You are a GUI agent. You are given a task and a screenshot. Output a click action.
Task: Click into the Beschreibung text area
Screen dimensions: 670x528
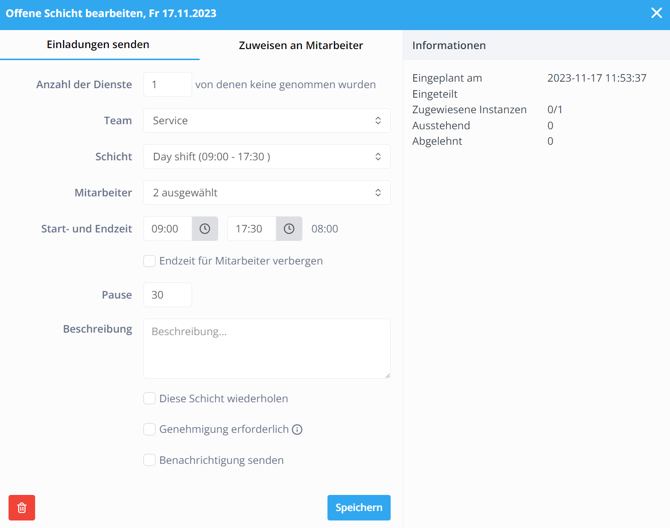(x=266, y=348)
